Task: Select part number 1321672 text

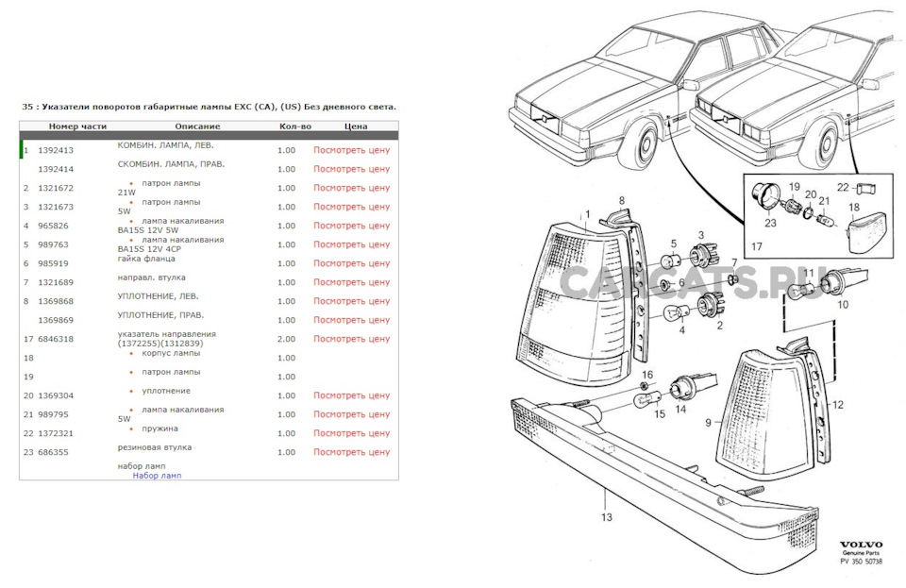Action: tap(56, 188)
